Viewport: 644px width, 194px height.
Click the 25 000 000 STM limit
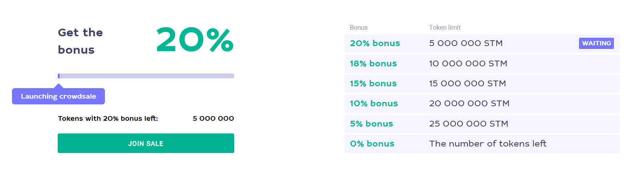click(468, 124)
